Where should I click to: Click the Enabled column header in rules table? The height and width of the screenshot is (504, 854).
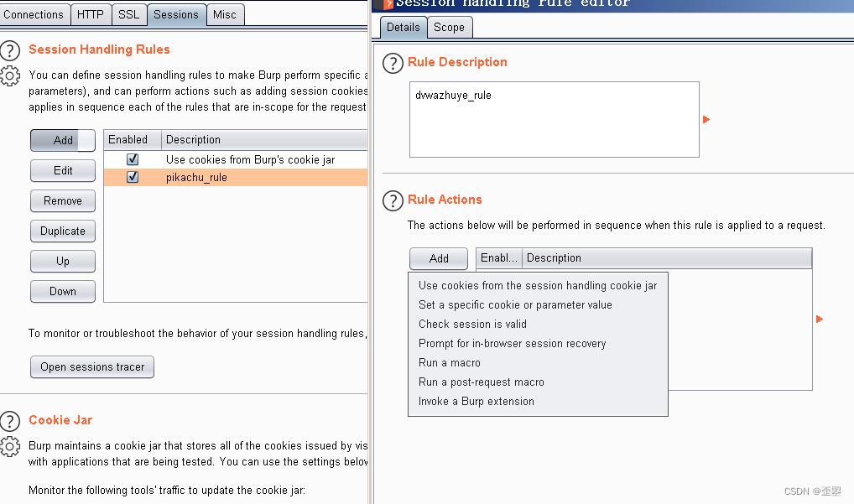133,140
